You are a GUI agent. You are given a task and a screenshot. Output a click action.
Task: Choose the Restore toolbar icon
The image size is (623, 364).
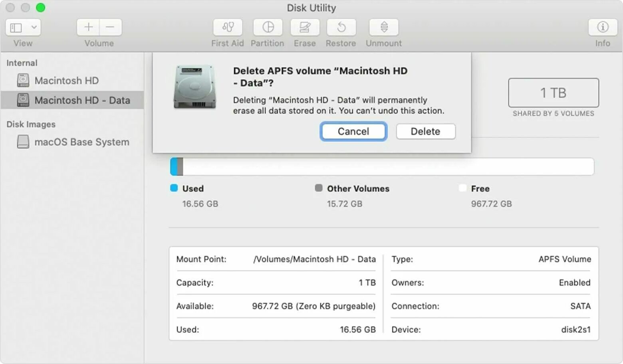[341, 27]
